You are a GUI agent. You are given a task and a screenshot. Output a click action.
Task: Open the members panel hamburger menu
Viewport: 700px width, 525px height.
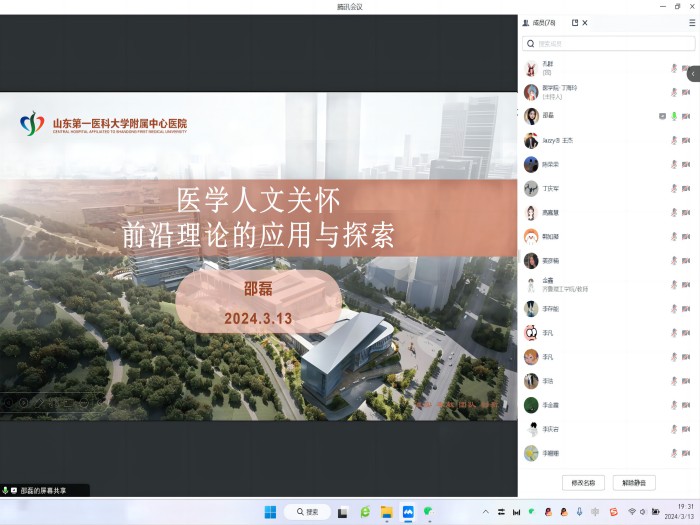[692, 22]
